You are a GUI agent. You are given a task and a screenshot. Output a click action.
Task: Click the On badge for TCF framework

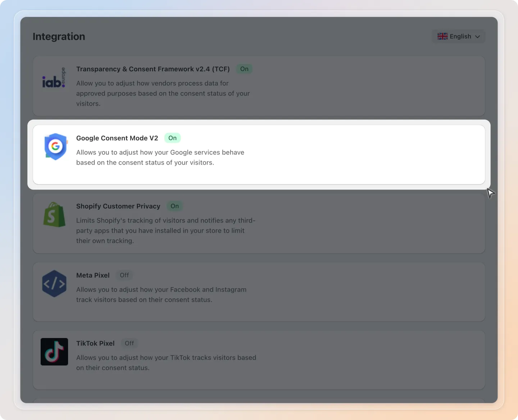[244, 69]
